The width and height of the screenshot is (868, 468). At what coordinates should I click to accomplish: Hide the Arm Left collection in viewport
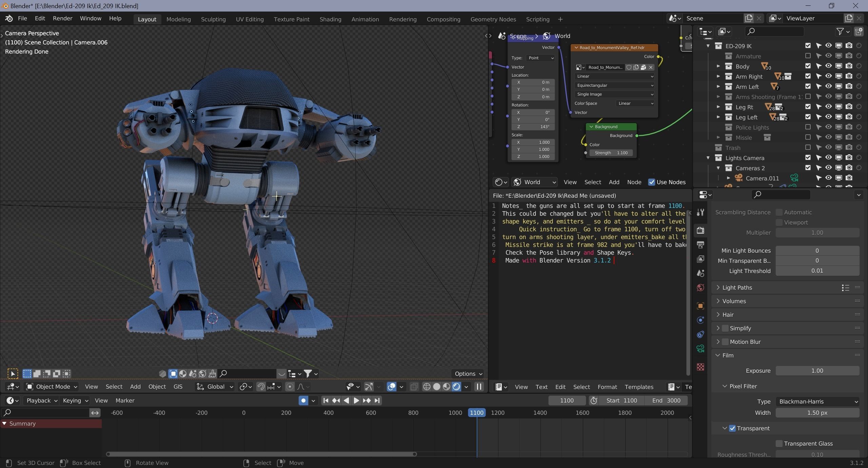pos(829,86)
